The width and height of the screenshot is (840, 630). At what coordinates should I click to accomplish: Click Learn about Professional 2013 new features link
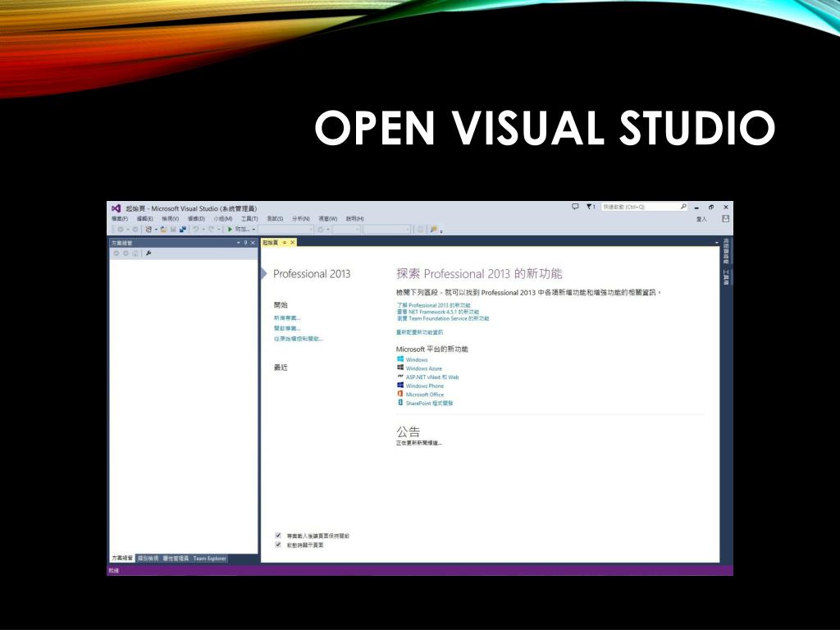tap(433, 305)
